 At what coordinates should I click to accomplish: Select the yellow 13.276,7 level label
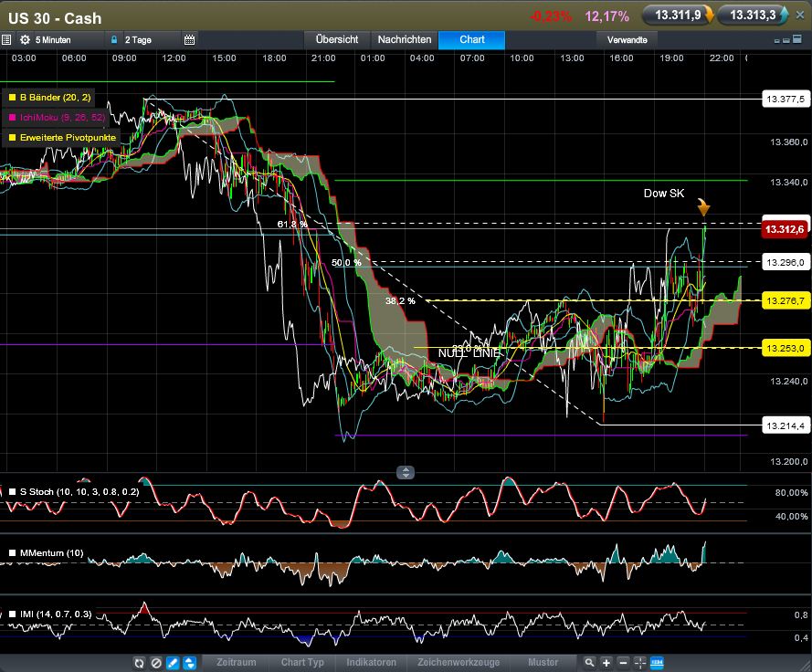pyautogui.click(x=786, y=300)
